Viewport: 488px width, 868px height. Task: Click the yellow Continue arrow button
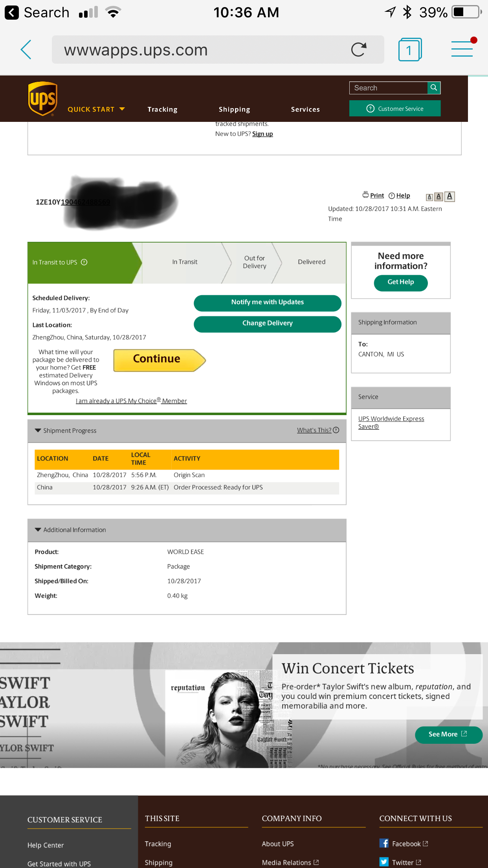pos(160,360)
